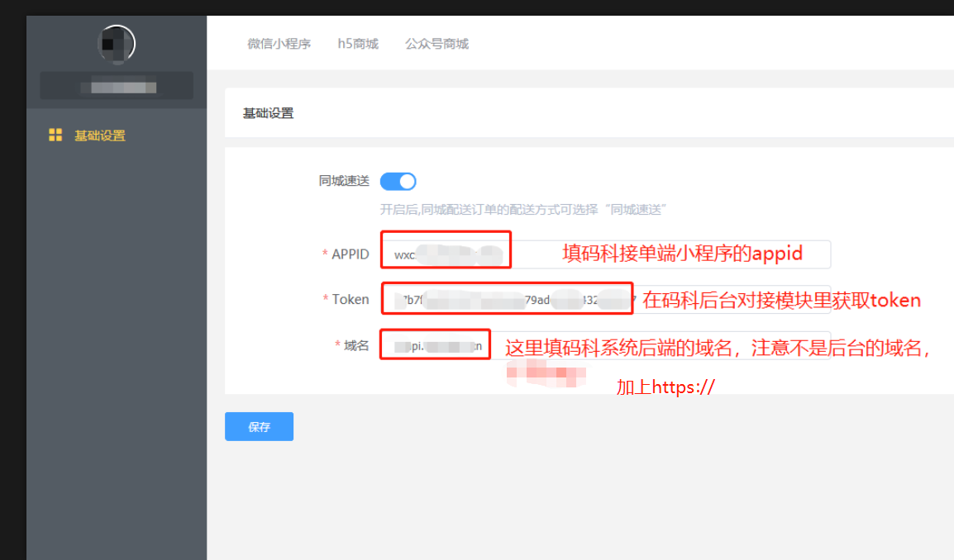Image resolution: width=954 pixels, height=560 pixels.
Task: Click the blue 同城速送 switch
Action: pos(398,181)
